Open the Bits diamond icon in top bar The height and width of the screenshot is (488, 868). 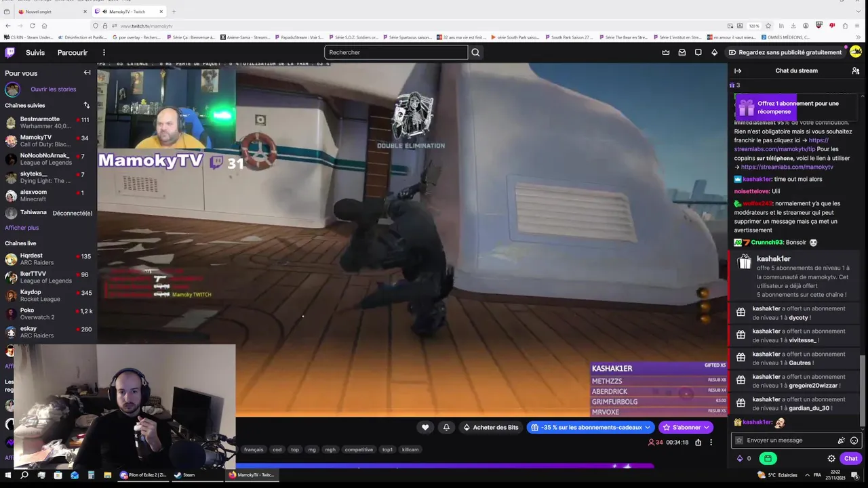[x=714, y=52]
